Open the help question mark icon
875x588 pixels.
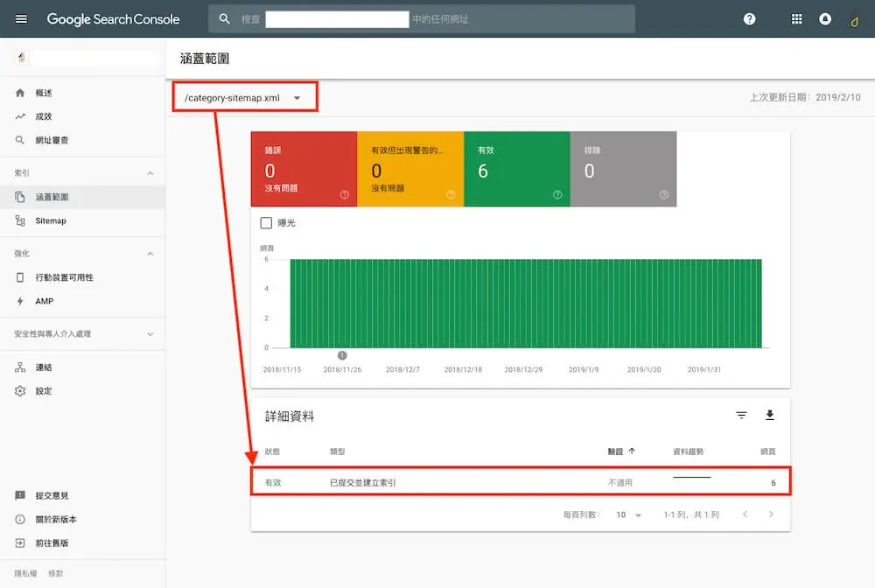pyautogui.click(x=750, y=19)
